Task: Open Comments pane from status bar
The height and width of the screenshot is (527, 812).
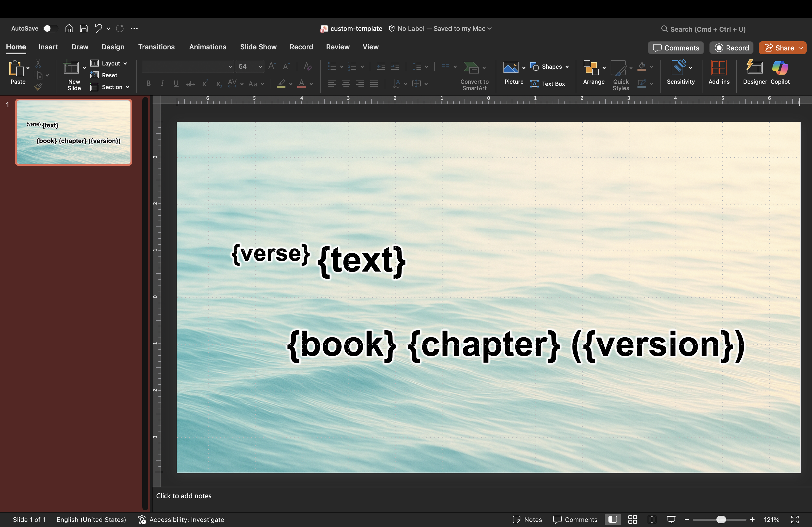Action: (x=575, y=519)
